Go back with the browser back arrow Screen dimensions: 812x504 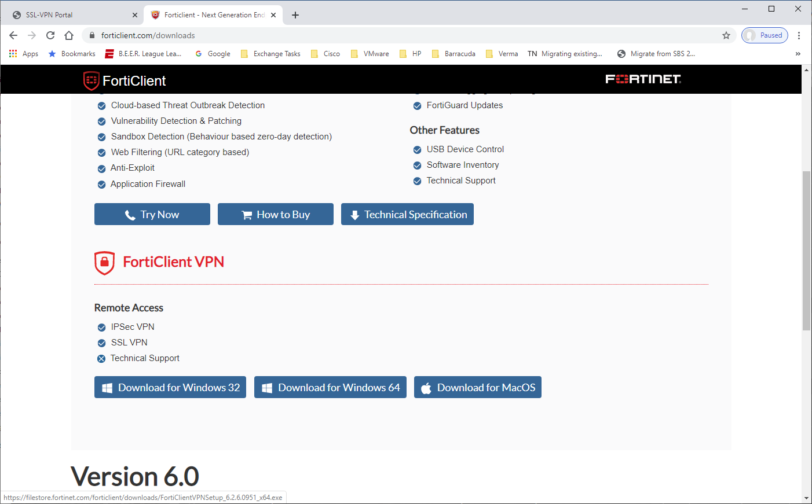click(13, 35)
